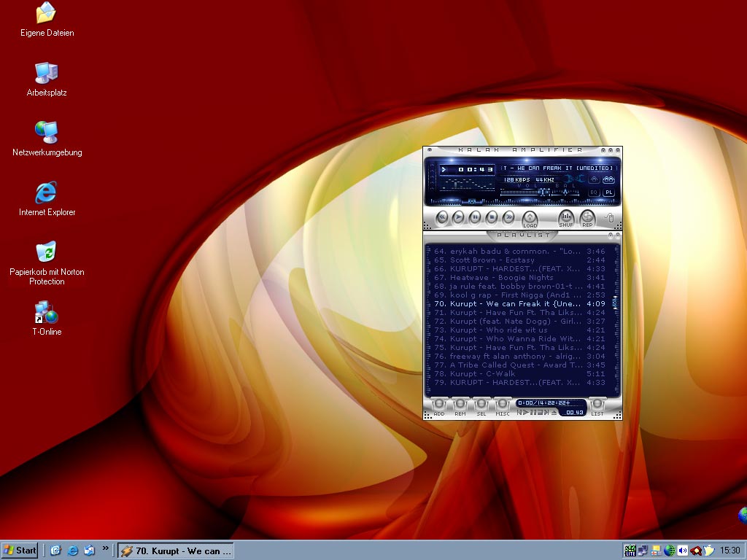Pause playback with the large pause button
747x560 pixels.
[476, 217]
